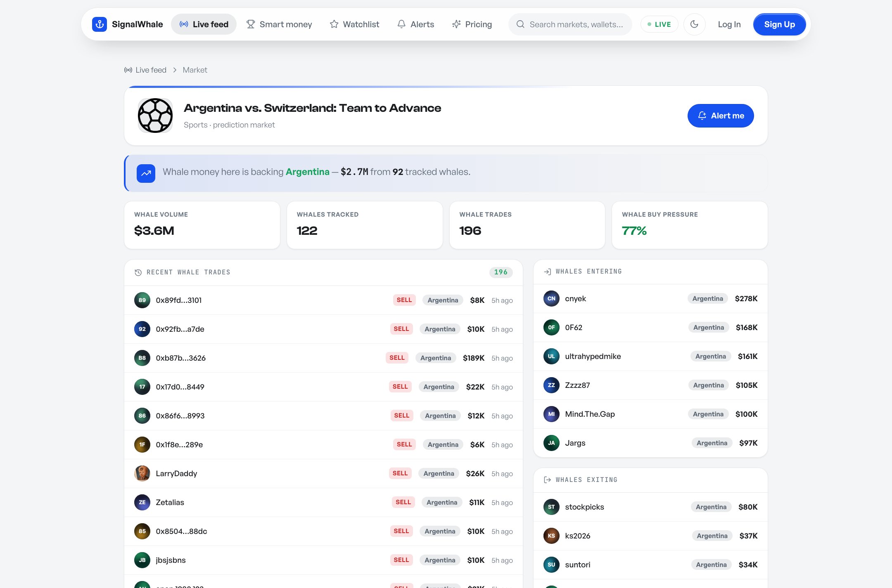Click SELL tag on 0x17d0...8449 row
Screen dimensions: 892x588
(400, 387)
